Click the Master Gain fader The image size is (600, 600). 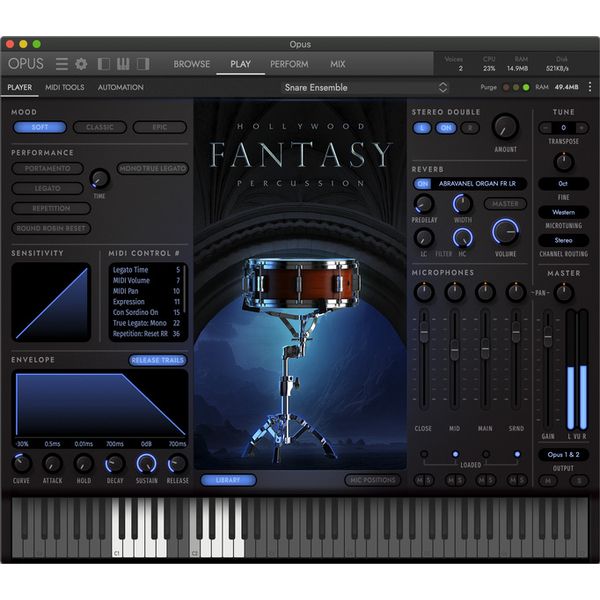coord(548,337)
